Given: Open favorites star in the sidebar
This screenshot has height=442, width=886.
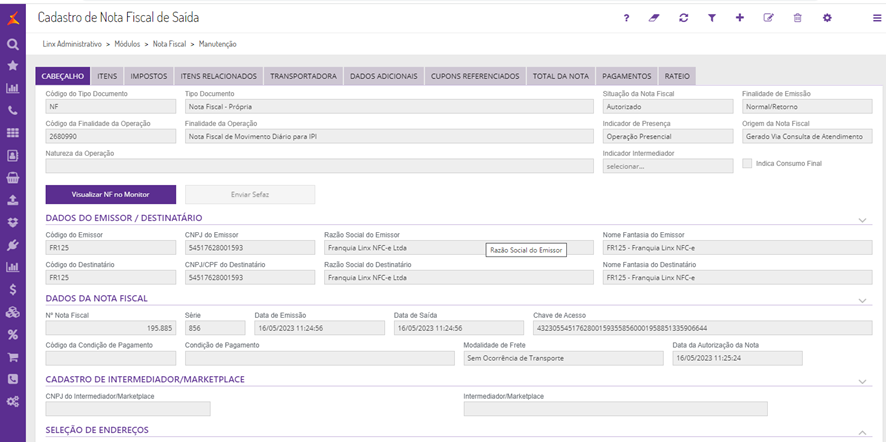Looking at the screenshot, I should (13, 66).
